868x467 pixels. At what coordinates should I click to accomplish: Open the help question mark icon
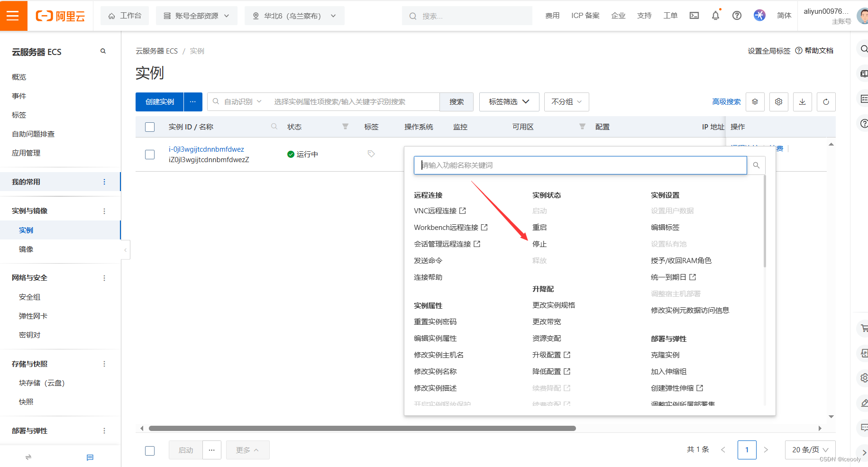pos(737,16)
